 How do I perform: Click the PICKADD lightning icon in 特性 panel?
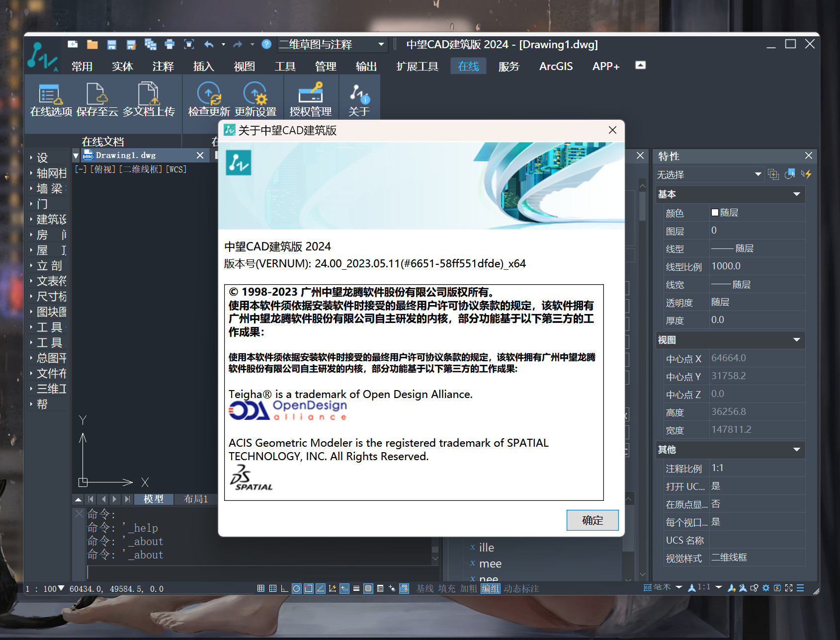[806, 174]
